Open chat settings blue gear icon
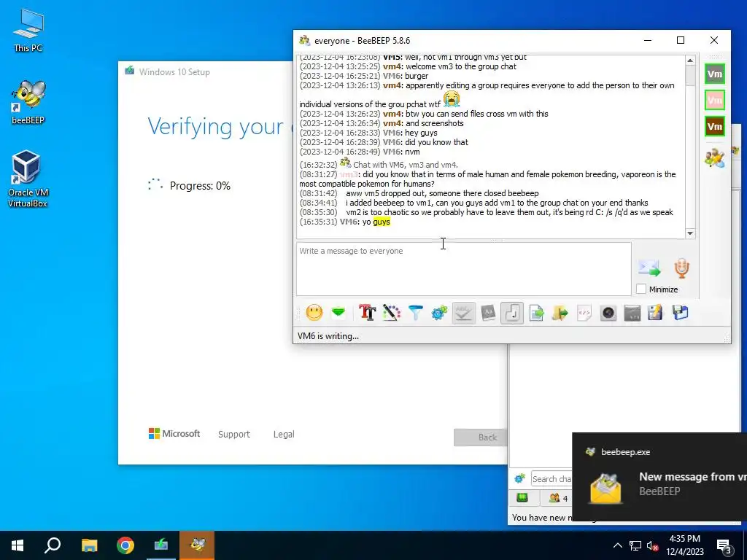Image resolution: width=747 pixels, height=560 pixels. (x=439, y=313)
